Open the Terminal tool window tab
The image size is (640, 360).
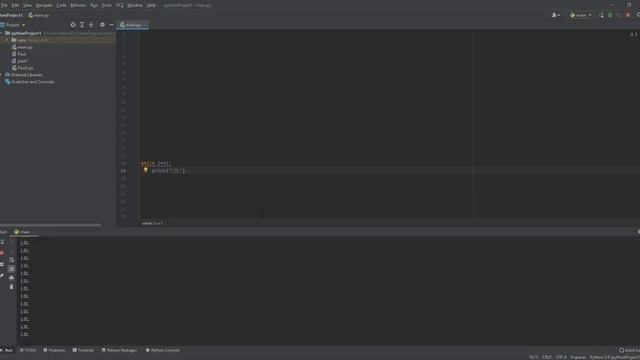[x=83, y=350]
